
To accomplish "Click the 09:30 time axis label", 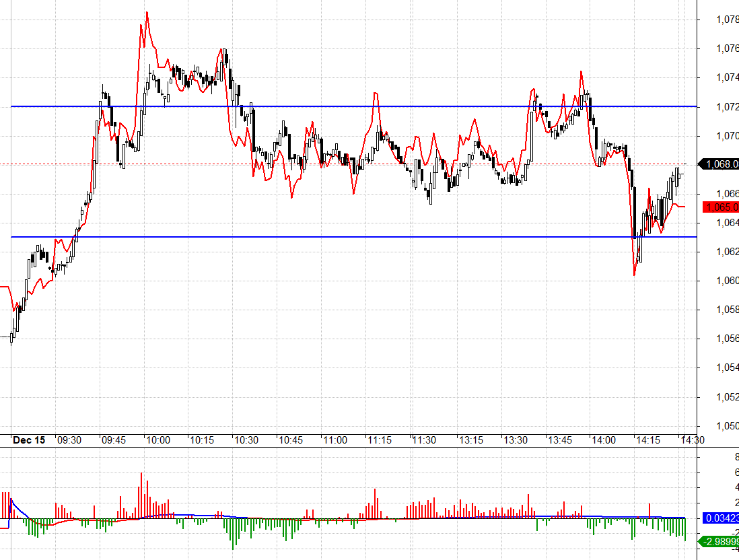I will pyautogui.click(x=69, y=440).
